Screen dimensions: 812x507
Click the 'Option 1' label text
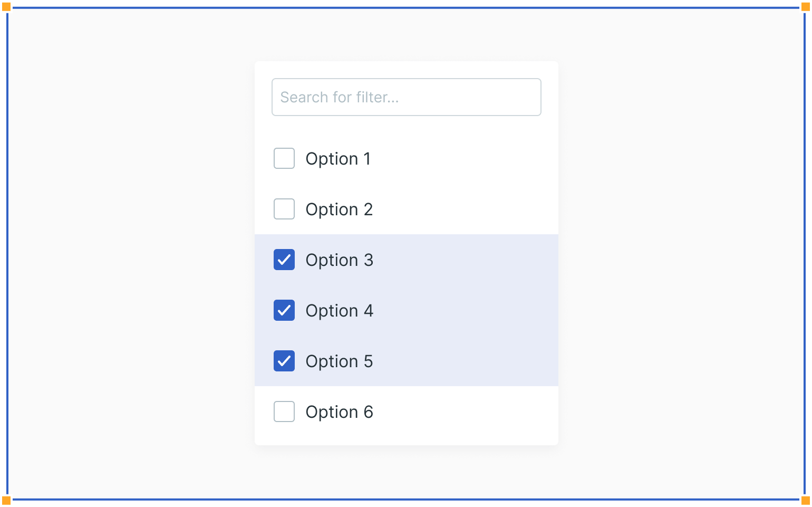338,158
